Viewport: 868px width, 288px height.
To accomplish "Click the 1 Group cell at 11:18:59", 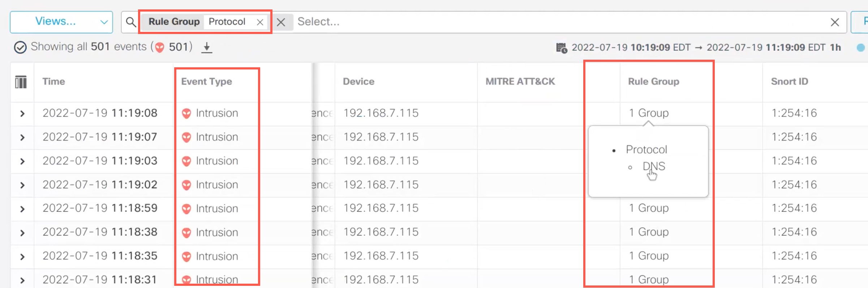I will [649, 208].
